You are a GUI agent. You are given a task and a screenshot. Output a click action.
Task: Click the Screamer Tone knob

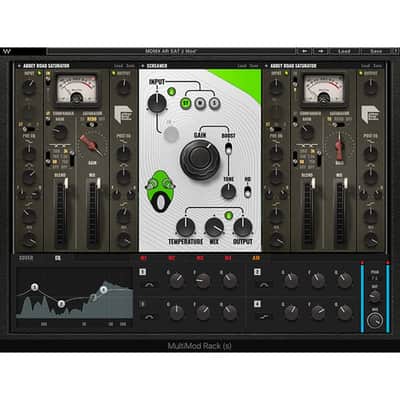tap(229, 192)
